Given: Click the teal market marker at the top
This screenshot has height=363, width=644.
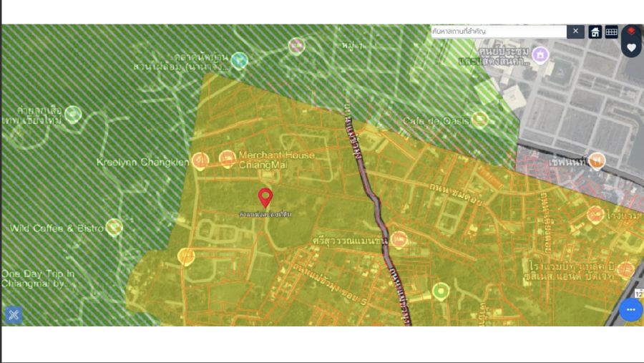Looking at the screenshot, I should (x=240, y=60).
